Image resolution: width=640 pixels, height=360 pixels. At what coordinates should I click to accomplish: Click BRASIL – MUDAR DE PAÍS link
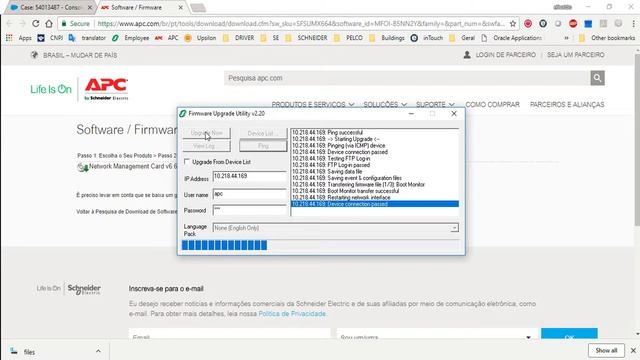click(80, 55)
